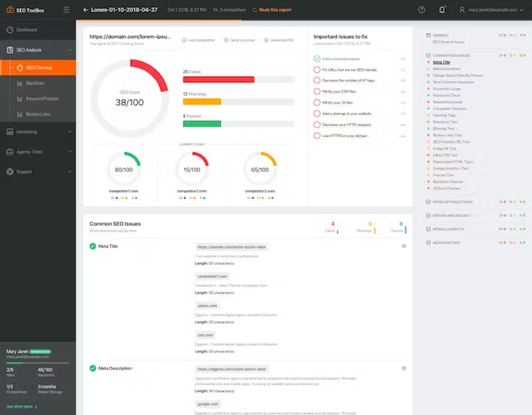This screenshot has height=415, width=532.
Task: Expand the Agency Tools menu chevron
Action: [x=70, y=152]
